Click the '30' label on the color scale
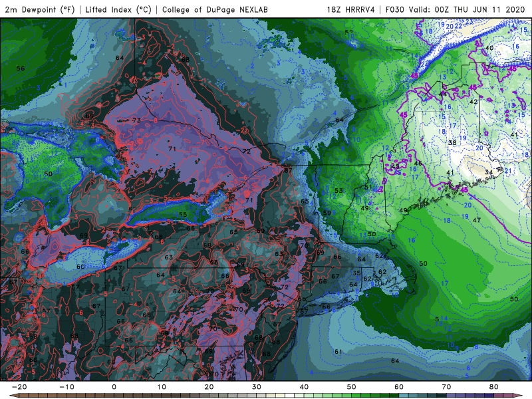The image size is (532, 399). (x=257, y=387)
